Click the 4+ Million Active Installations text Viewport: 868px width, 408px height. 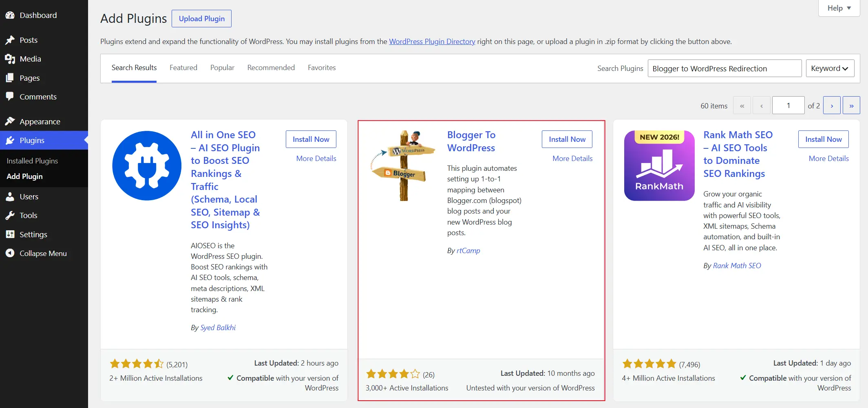tap(668, 378)
